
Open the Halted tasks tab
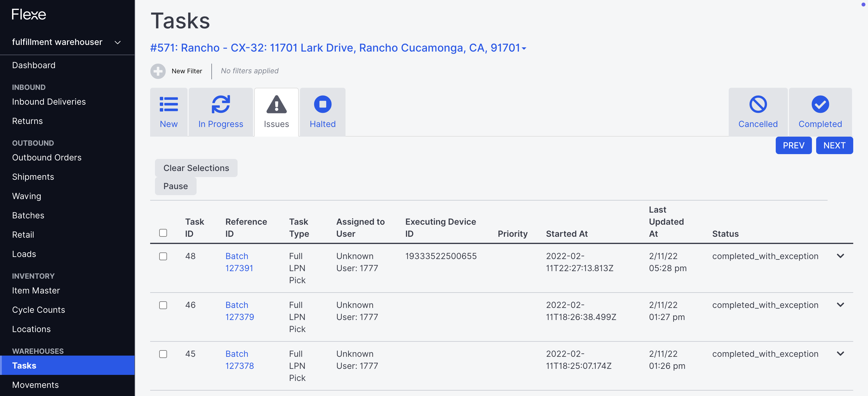click(323, 112)
